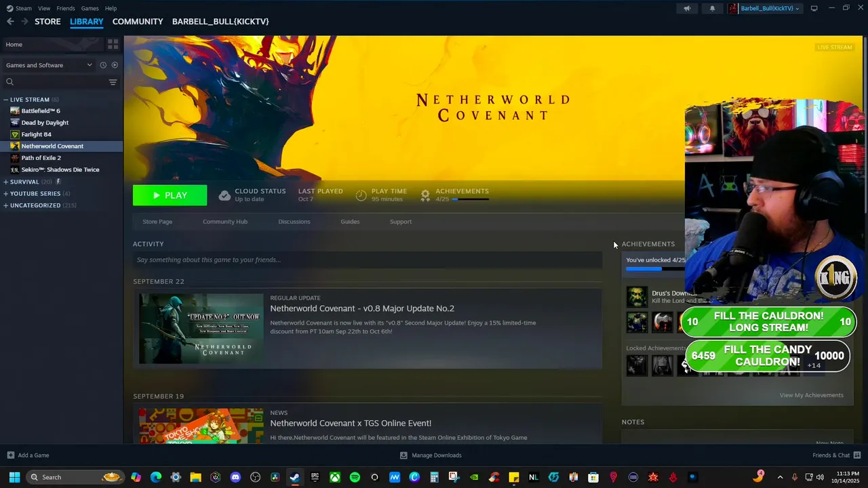Viewport: 868px width, 488px height.
Task: Open Netherworld Covenant x TGS Online Event
Action: pyautogui.click(x=351, y=423)
